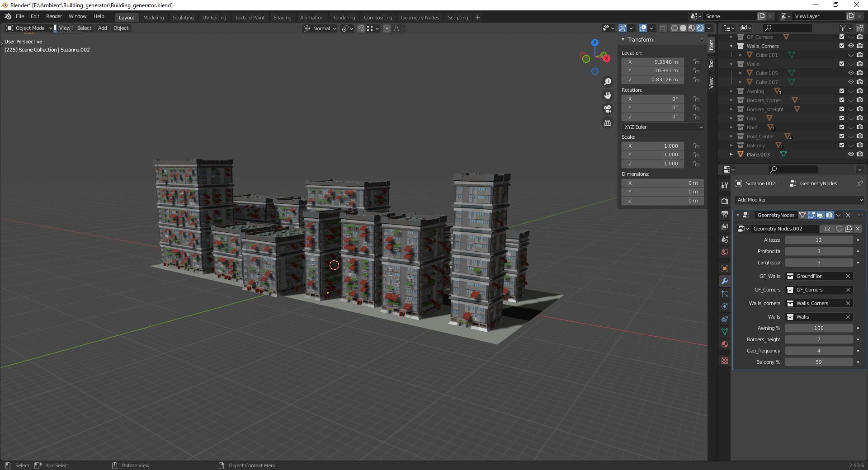868x470 pixels.
Task: Disable Awning collection checkbox
Action: point(842,91)
